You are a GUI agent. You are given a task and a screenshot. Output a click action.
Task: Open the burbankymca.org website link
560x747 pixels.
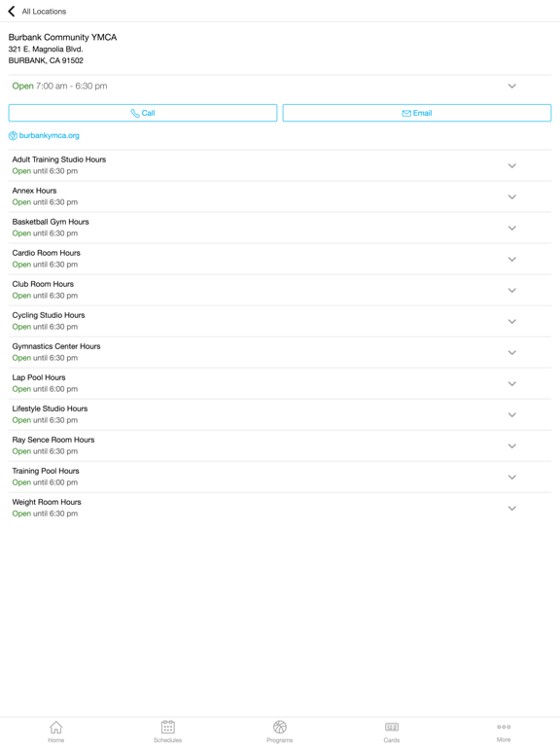pyautogui.click(x=49, y=136)
